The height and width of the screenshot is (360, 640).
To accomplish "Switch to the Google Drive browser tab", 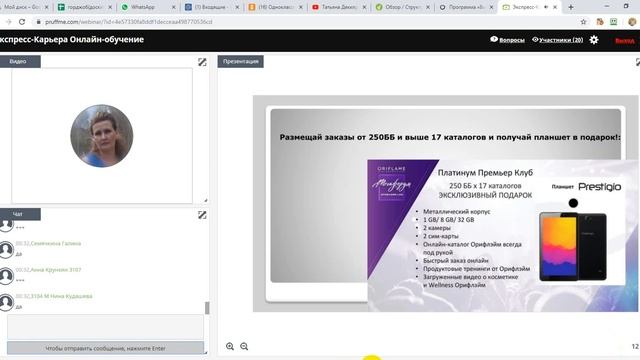I will [24, 7].
